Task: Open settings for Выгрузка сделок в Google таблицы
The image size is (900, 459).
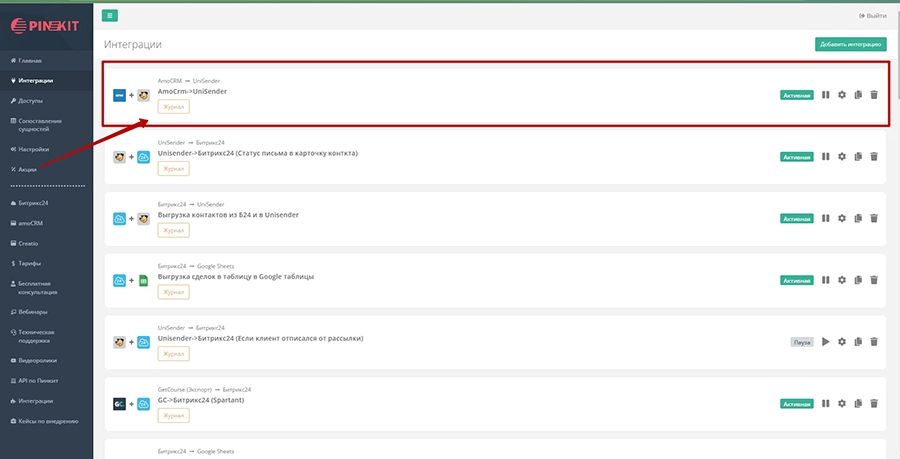Action: [842, 280]
